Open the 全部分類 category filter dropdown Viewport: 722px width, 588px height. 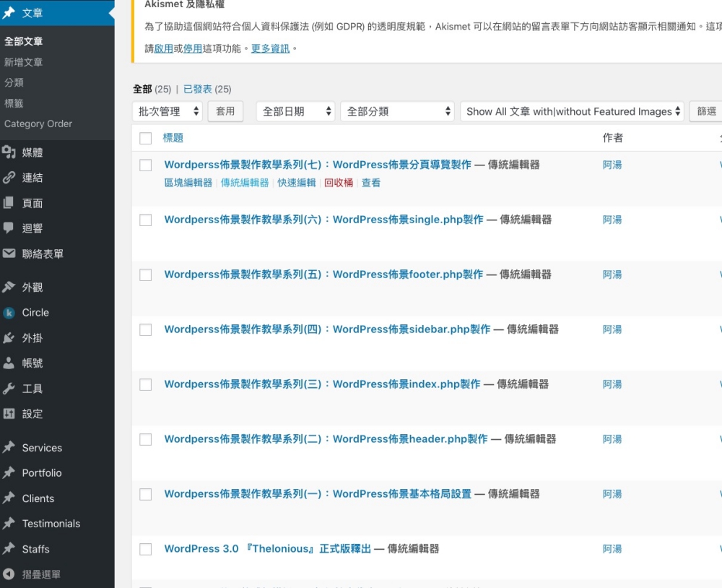397,111
